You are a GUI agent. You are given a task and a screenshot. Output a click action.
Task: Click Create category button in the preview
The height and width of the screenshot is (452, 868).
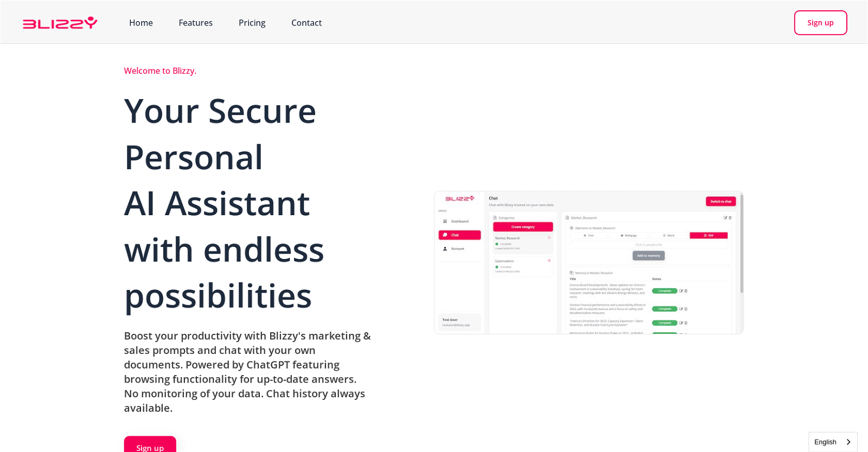pyautogui.click(x=523, y=227)
